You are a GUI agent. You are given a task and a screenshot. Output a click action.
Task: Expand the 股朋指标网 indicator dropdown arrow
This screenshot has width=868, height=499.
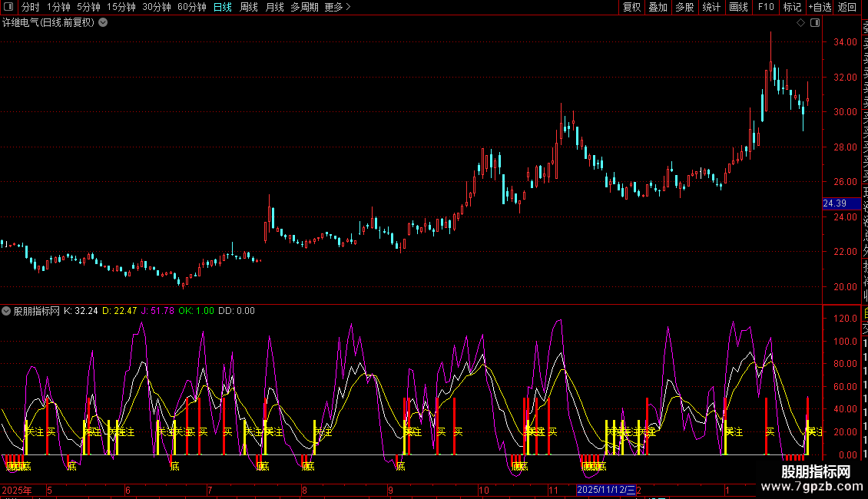[7, 311]
